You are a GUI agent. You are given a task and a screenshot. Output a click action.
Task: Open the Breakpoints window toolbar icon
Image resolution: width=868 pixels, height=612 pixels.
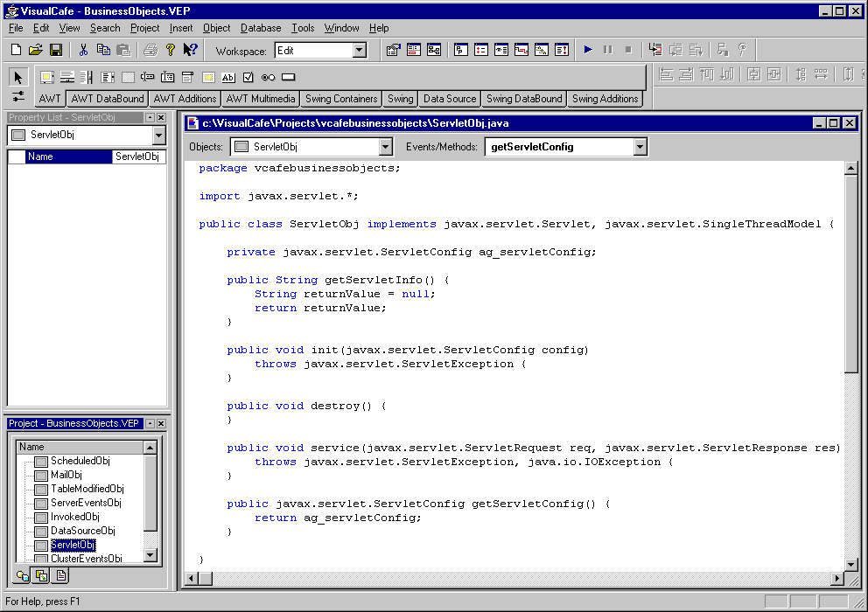pyautogui.click(x=481, y=50)
